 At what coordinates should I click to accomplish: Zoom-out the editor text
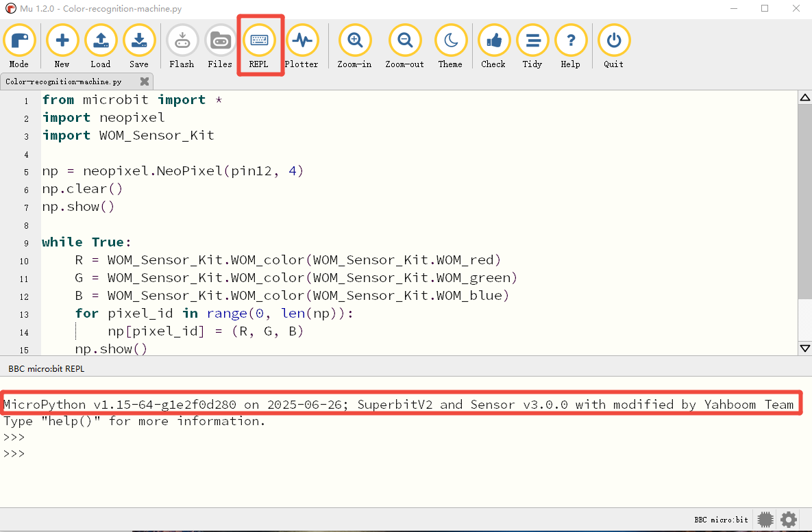[x=404, y=46]
